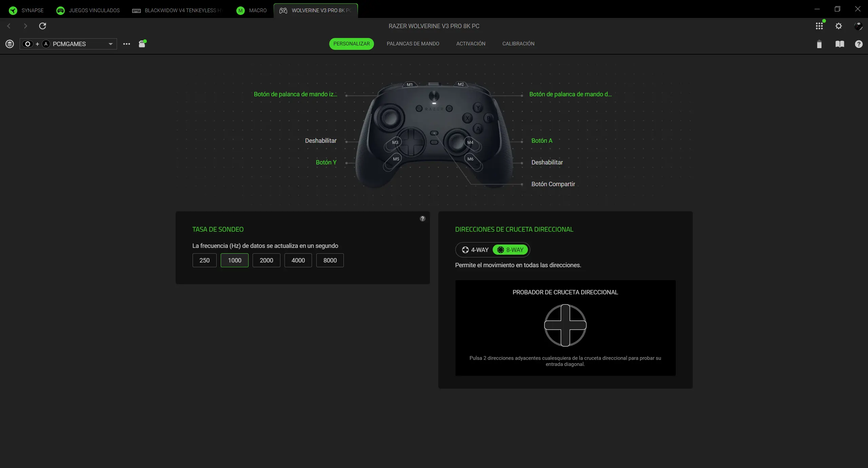The height and width of the screenshot is (468, 868).
Task: Open the user guide book icon
Action: pyautogui.click(x=840, y=44)
